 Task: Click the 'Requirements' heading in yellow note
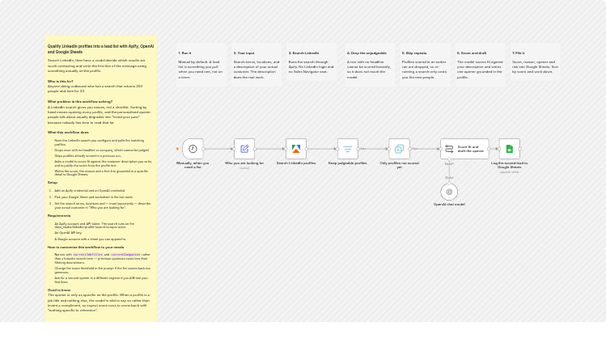tap(59, 216)
